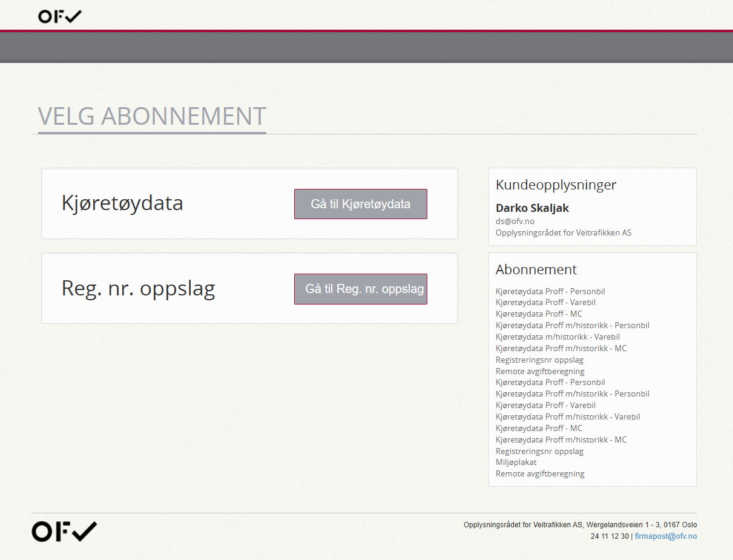
Task: Click the customer name Darko Skaljak
Action: (532, 208)
